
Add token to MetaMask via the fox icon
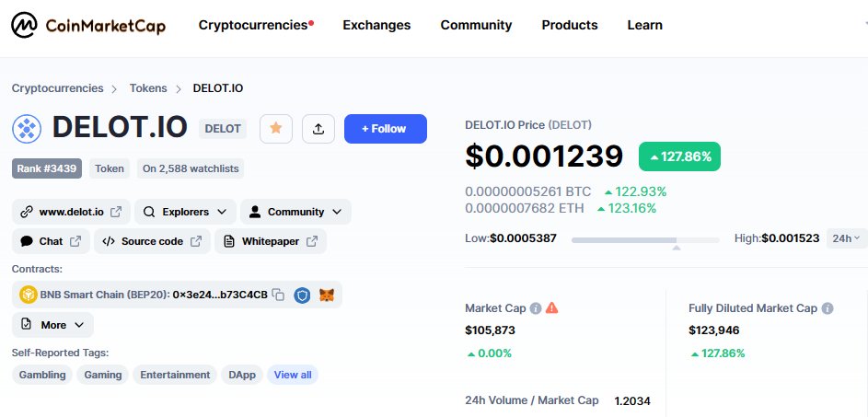tap(327, 295)
